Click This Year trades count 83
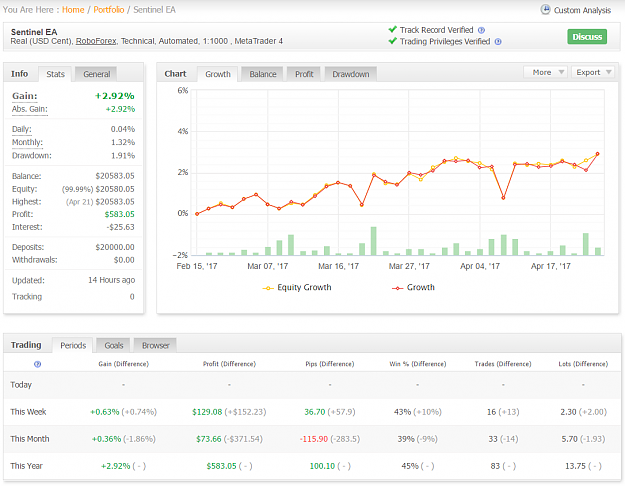The height and width of the screenshot is (486, 625). (x=495, y=466)
